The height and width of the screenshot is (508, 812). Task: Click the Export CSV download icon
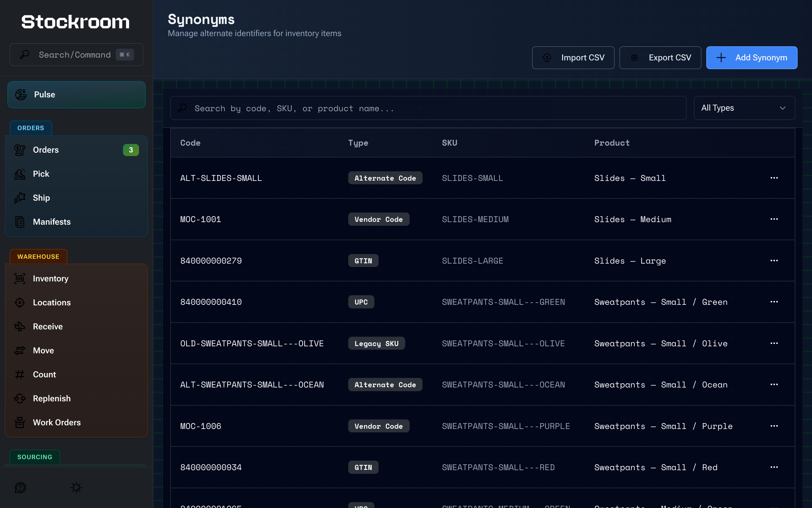coord(634,58)
